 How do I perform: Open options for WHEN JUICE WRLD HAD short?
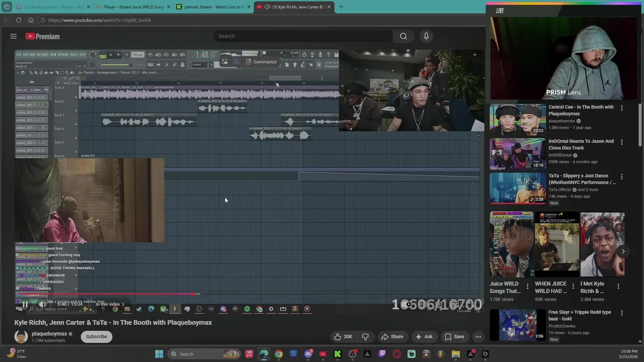click(x=573, y=286)
